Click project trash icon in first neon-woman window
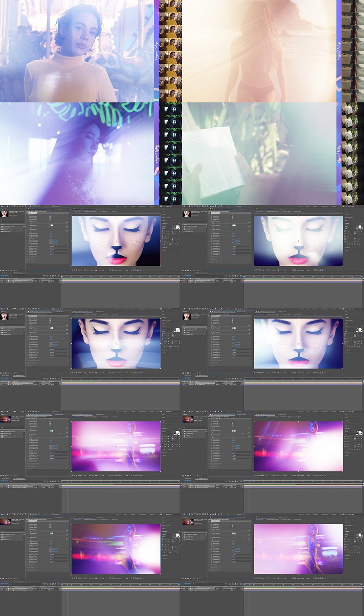 click(15, 476)
